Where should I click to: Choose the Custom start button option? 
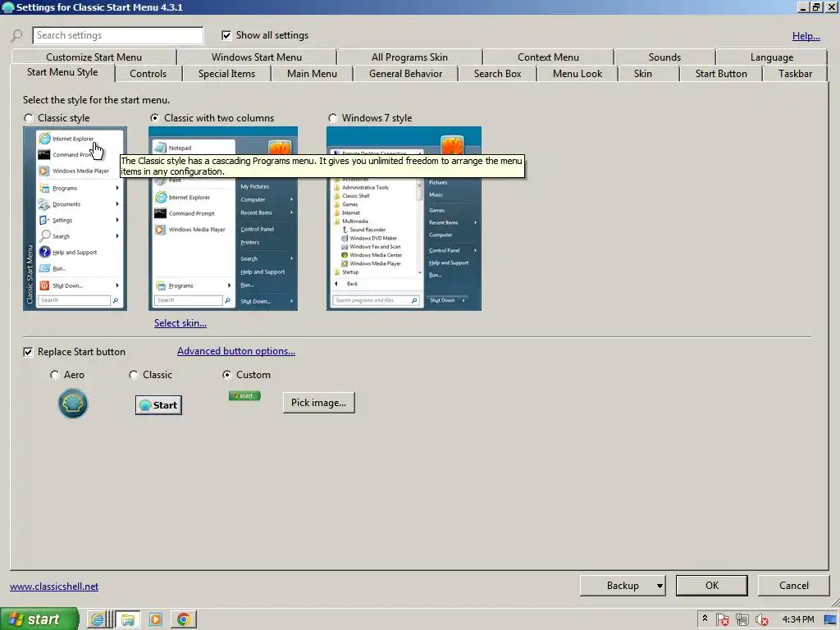(x=227, y=375)
